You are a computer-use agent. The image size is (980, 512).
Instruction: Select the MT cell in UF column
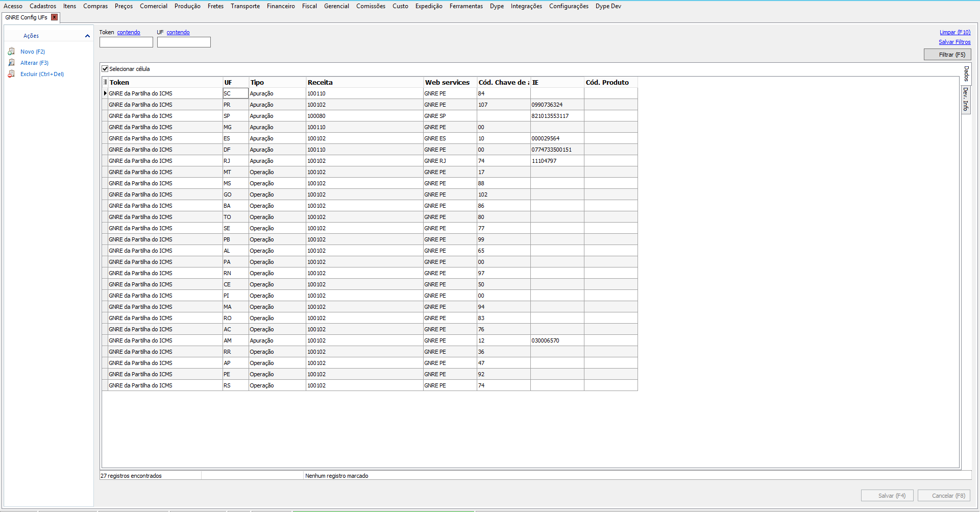point(236,172)
